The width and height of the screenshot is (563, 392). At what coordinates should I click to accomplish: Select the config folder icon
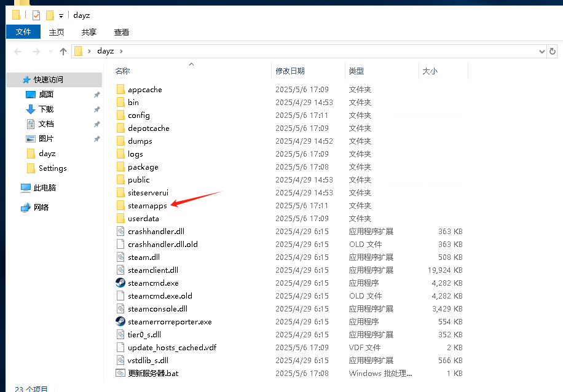[x=120, y=116]
